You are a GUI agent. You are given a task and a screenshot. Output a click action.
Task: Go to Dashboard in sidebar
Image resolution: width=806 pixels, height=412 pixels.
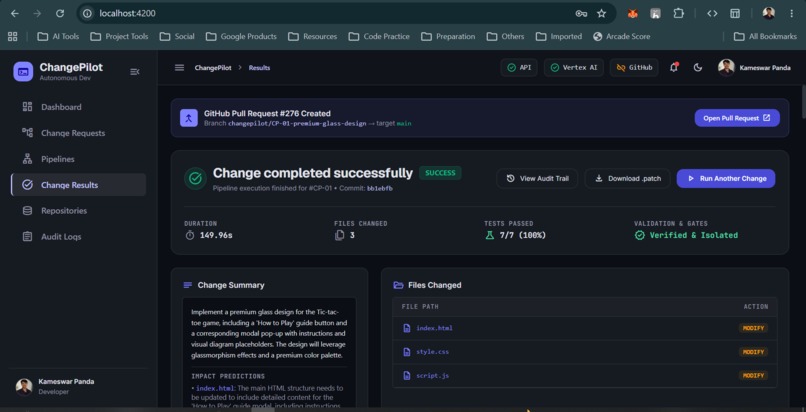(78, 107)
